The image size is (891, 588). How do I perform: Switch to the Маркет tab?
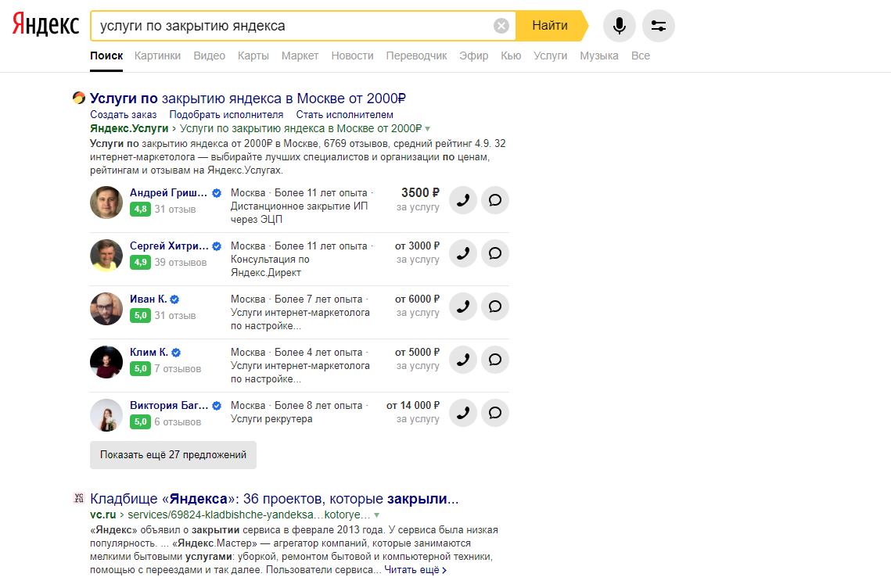300,56
